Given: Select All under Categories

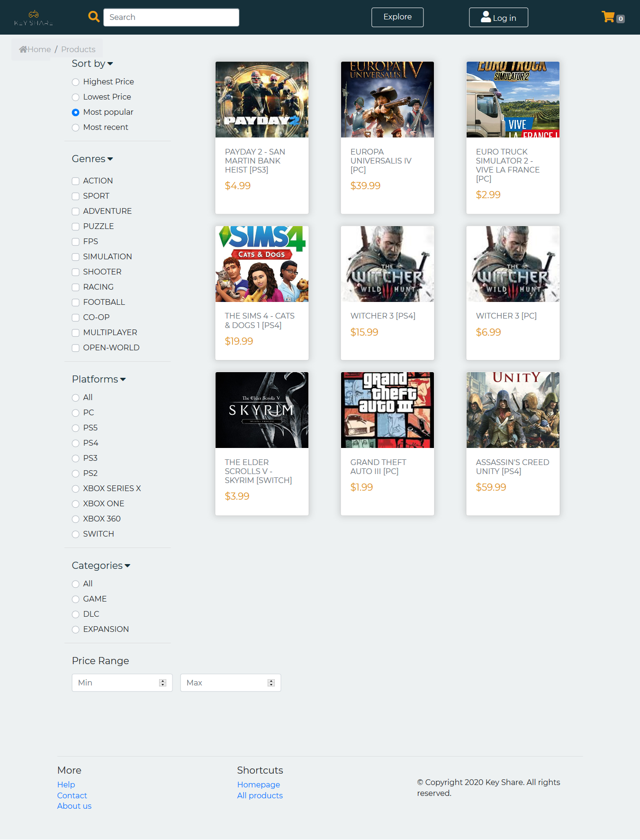Looking at the screenshot, I should click(x=76, y=584).
